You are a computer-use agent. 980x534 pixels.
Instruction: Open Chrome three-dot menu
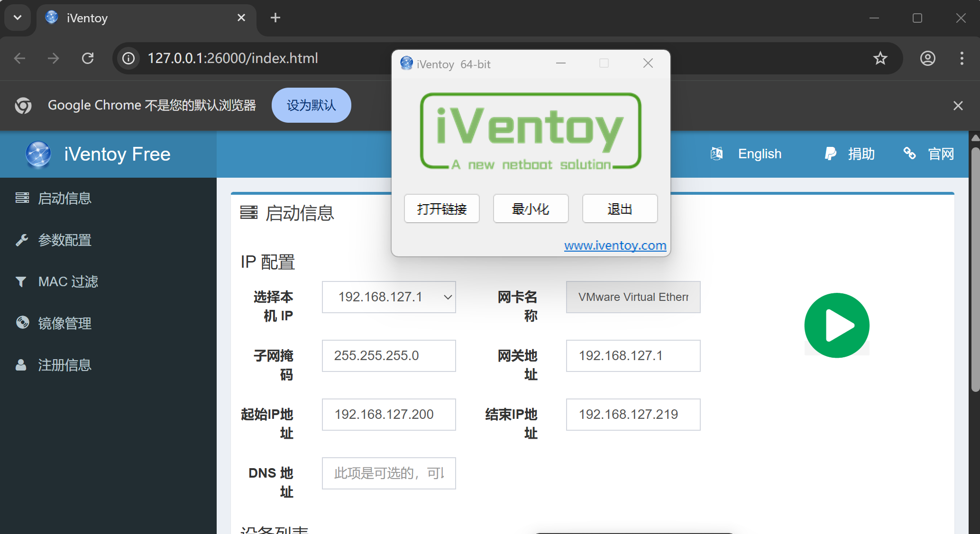click(x=962, y=58)
